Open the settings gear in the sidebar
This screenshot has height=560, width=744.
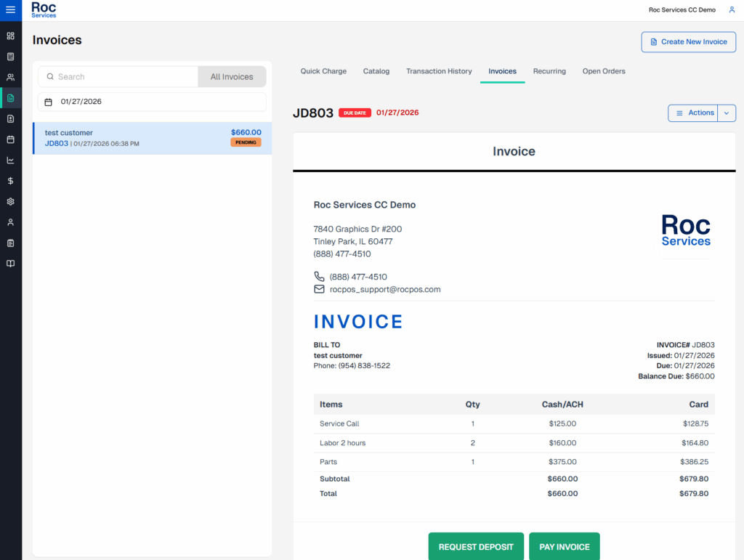coord(10,201)
